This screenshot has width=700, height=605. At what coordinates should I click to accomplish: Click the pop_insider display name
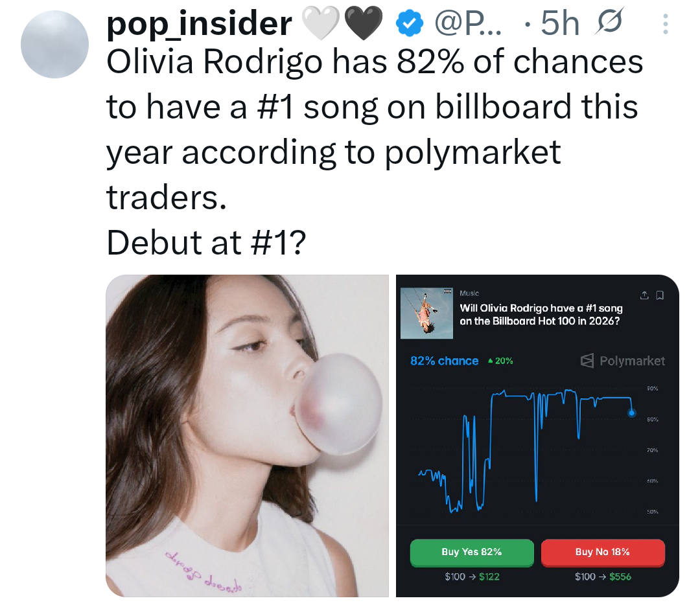click(x=199, y=23)
